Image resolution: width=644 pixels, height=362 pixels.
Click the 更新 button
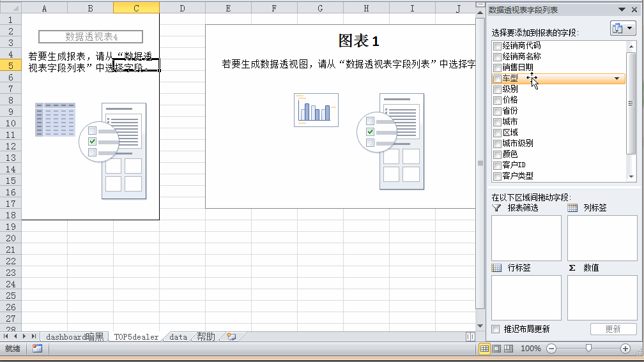pos(613,329)
